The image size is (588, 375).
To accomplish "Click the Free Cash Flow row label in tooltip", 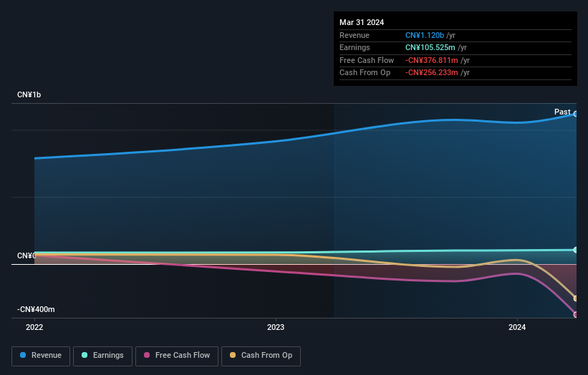I will [367, 60].
